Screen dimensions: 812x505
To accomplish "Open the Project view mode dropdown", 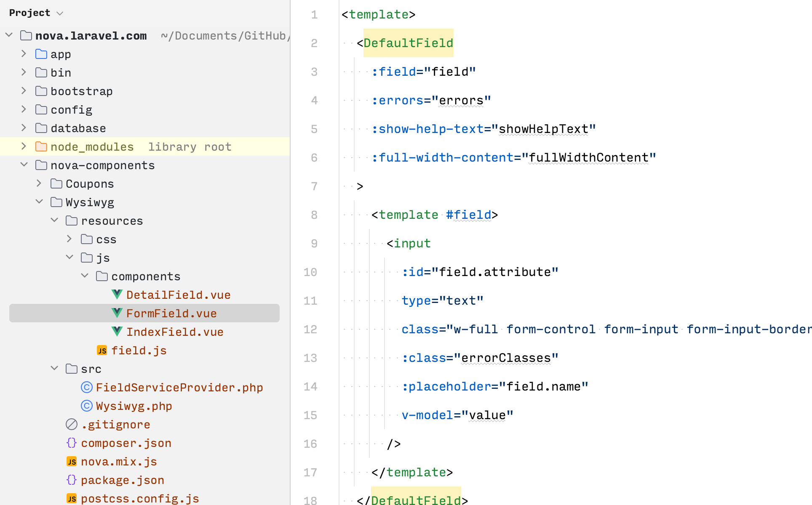I will coord(59,13).
